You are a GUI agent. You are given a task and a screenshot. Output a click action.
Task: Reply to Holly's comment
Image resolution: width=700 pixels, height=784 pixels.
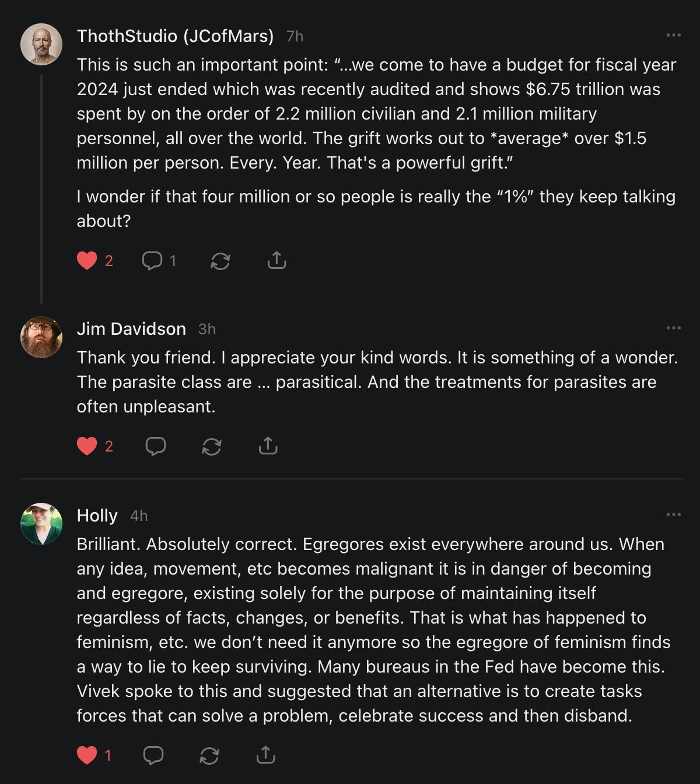(x=153, y=755)
